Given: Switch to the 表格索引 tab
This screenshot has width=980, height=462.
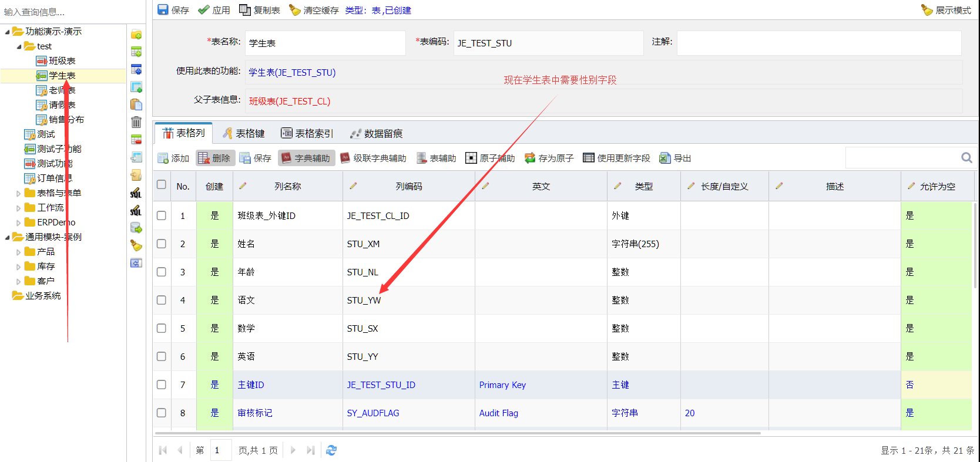Looking at the screenshot, I should click(x=307, y=133).
